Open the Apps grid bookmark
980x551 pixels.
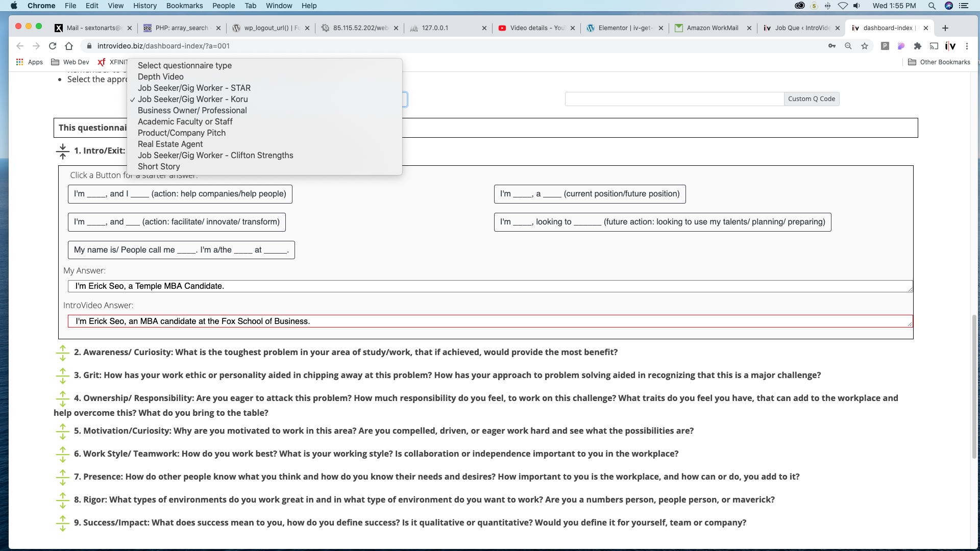coord(30,62)
